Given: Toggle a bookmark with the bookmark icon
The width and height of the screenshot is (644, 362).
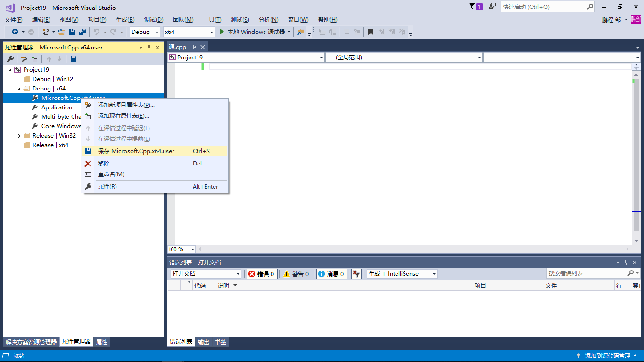Looking at the screenshot, I should pos(371,32).
